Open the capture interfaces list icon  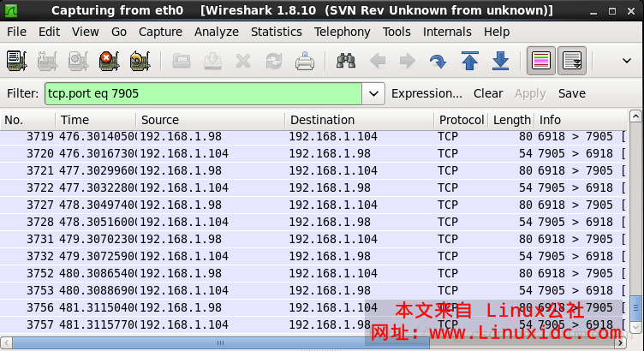(17, 61)
